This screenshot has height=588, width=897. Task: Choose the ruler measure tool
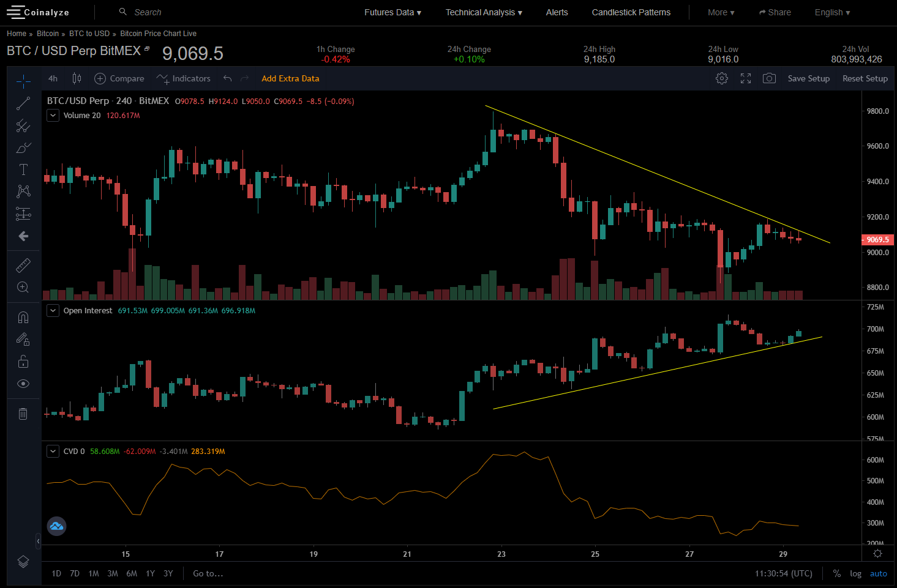tap(23, 265)
